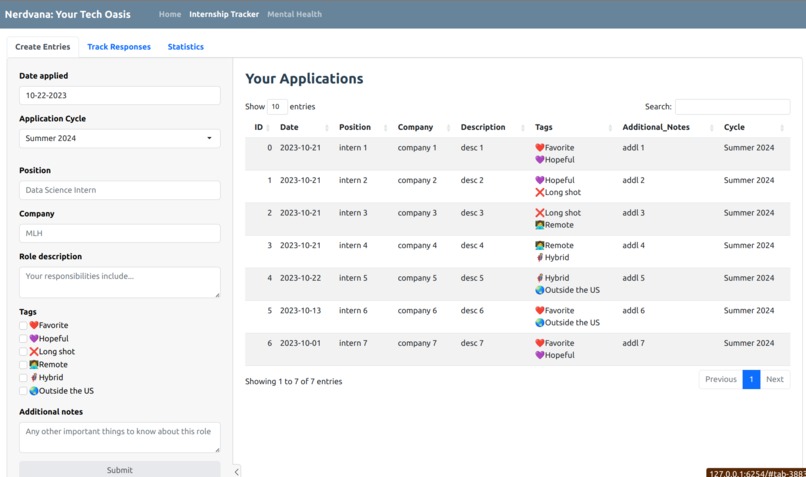Click the 2023-10-01 date cell
Image resolution: width=806 pixels, height=477 pixels.
[x=300, y=343]
